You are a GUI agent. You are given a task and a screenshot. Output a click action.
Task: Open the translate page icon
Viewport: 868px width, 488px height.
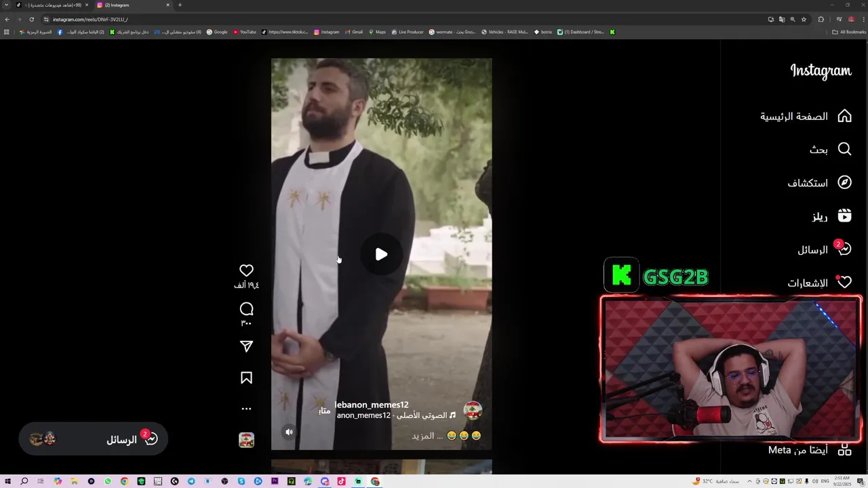pyautogui.click(x=782, y=19)
